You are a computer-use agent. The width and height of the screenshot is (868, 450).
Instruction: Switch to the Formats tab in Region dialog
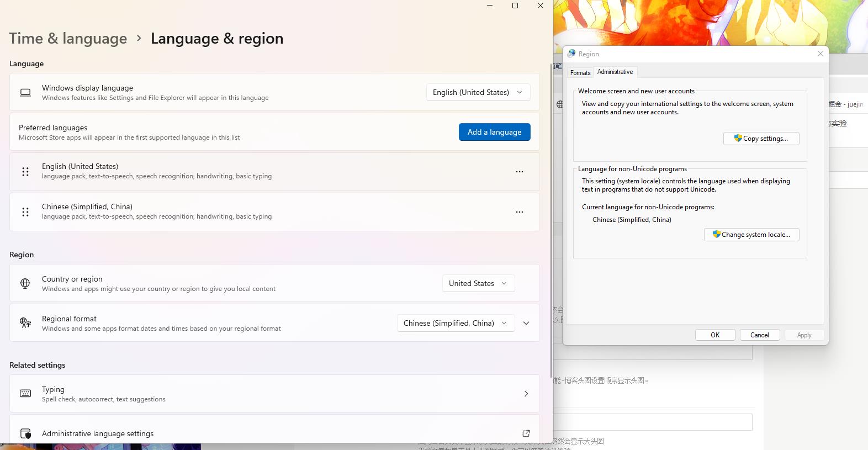point(580,73)
